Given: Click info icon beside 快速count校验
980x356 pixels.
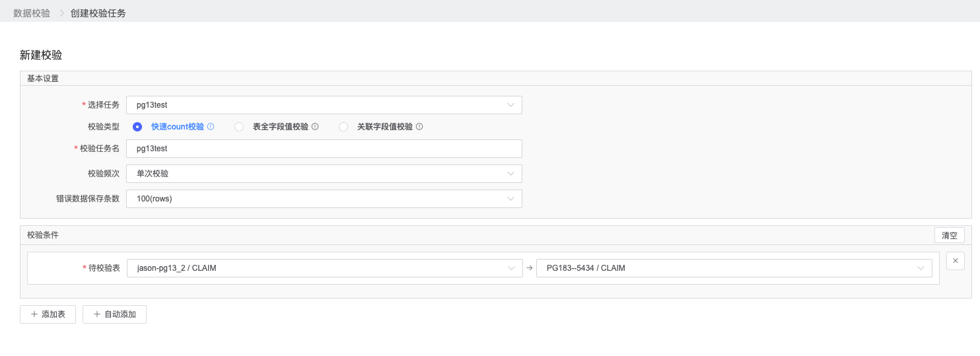Looking at the screenshot, I should [x=211, y=127].
